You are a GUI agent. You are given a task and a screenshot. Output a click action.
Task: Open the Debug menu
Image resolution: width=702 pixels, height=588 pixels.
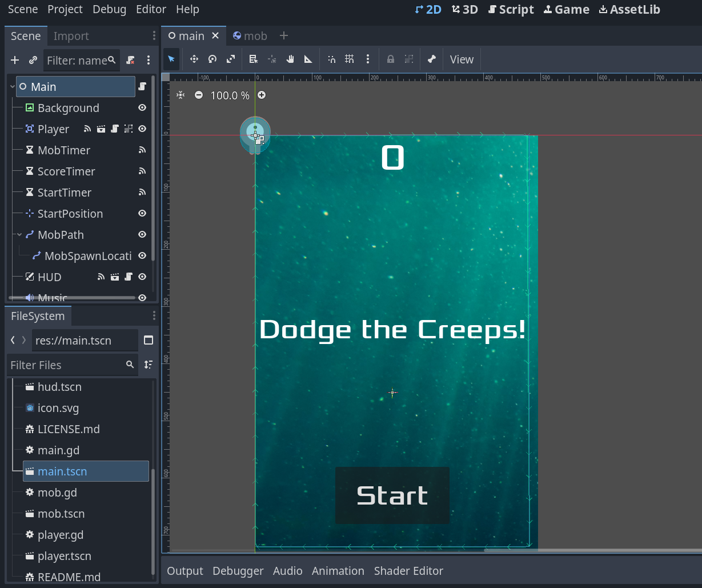[109, 10]
